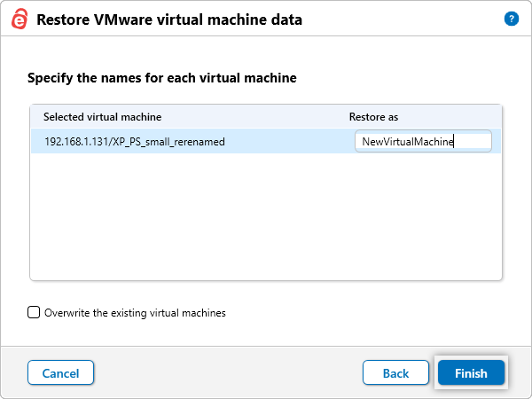This screenshot has width=532, height=399.
Task: Click the 192.168.1.131 host address text
Action: coord(74,141)
